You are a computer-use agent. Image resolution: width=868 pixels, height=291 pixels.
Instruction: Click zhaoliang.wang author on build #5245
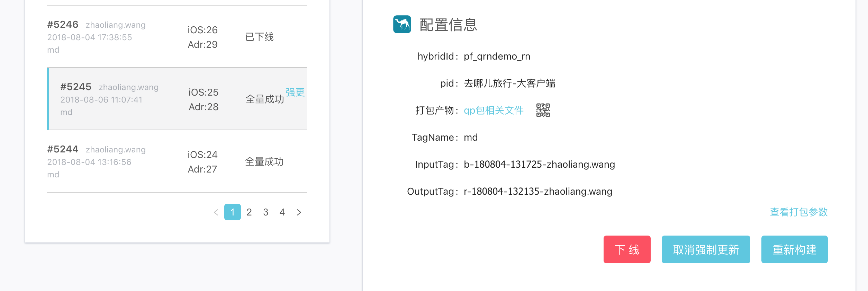point(129,87)
